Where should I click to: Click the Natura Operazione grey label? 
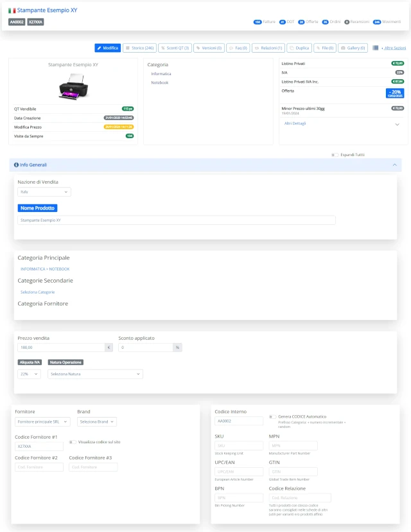(66, 362)
